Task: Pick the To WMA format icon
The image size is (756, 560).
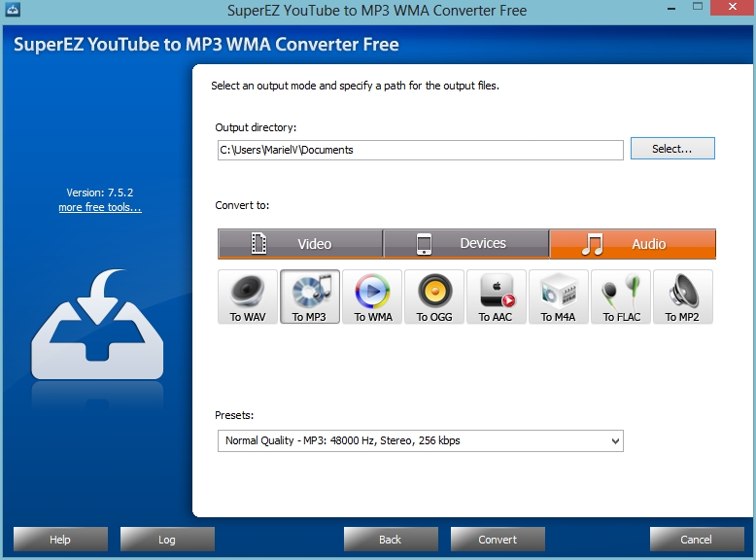Action: pos(372,297)
